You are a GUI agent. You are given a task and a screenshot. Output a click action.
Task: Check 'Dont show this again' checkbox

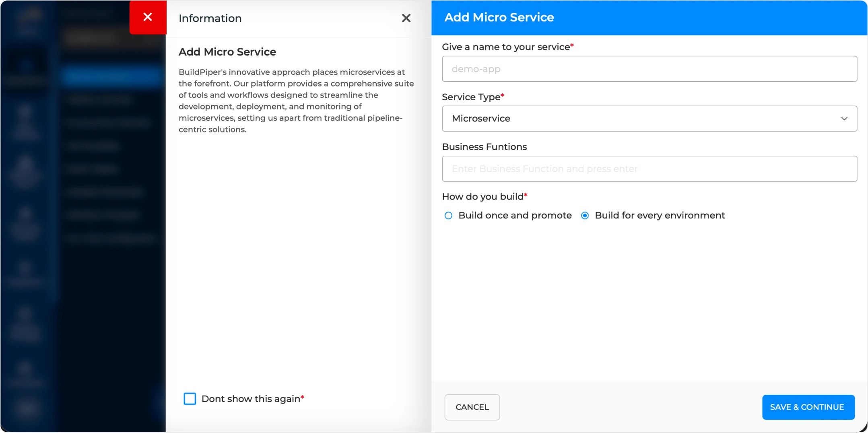pyautogui.click(x=190, y=398)
